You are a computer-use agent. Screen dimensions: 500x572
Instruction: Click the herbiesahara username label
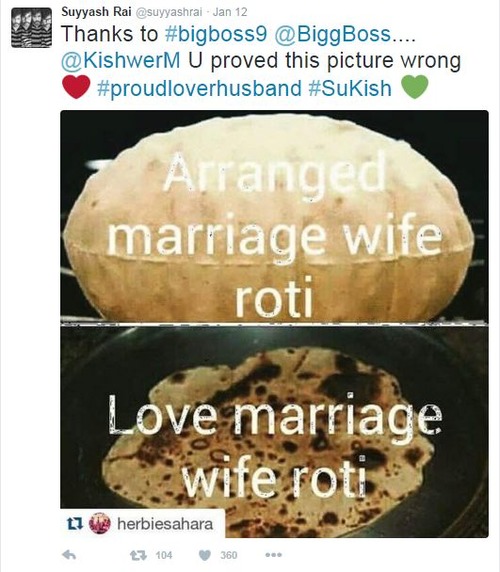coord(165,524)
